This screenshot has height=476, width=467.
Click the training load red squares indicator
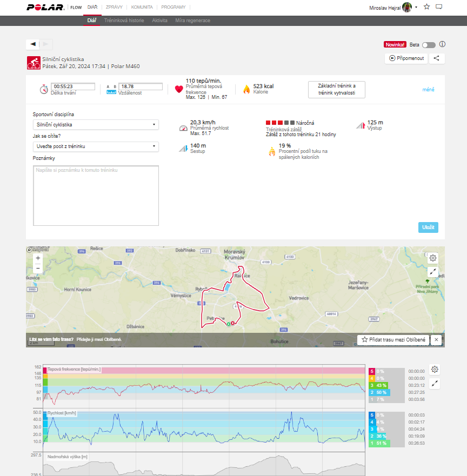coord(280,123)
